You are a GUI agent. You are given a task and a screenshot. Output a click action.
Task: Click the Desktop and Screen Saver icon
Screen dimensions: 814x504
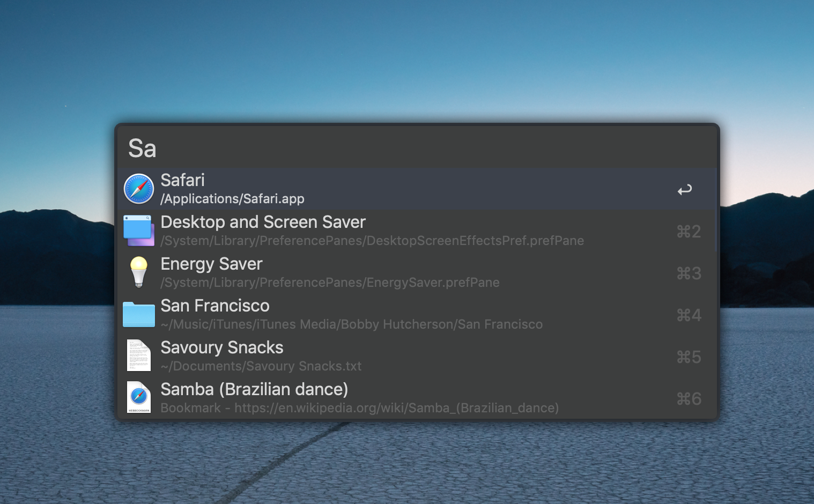[139, 231]
